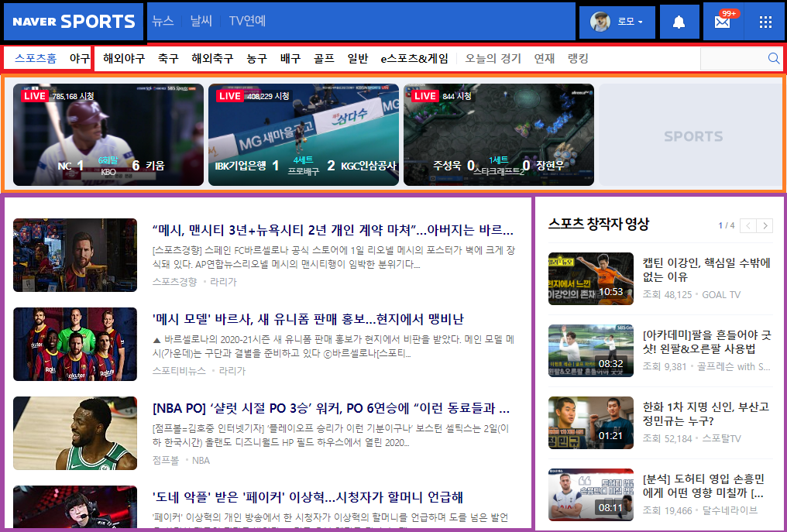The image size is (787, 532).
Task: Click the Messi poster article thumbnail
Action: pyautogui.click(x=75, y=255)
